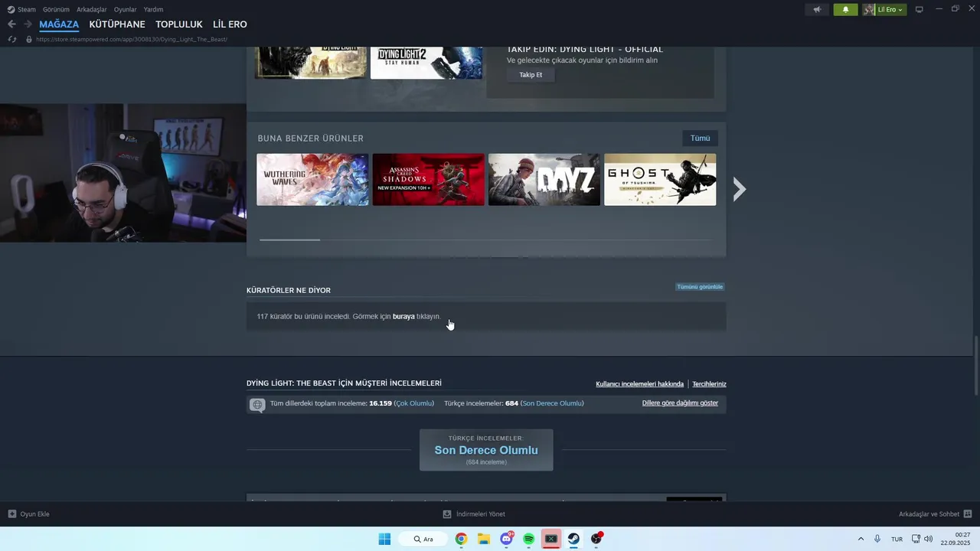Click the Oyun Ekle label
This screenshot has width=980, height=551.
point(34,514)
